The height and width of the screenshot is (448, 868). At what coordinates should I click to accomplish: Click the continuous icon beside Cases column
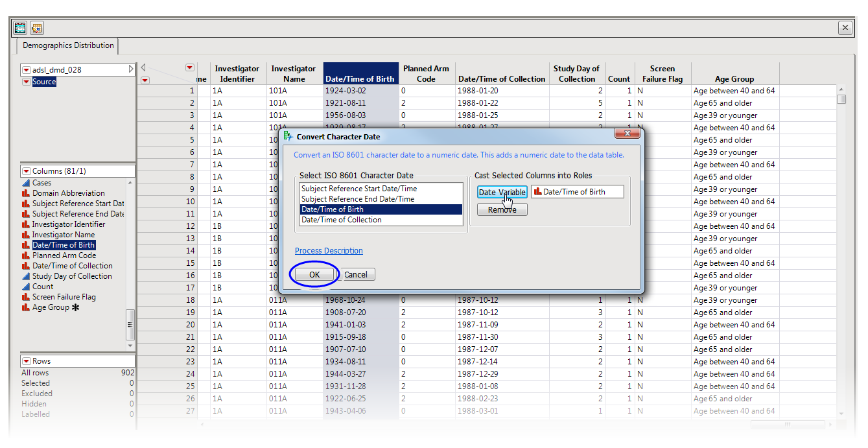pos(26,183)
